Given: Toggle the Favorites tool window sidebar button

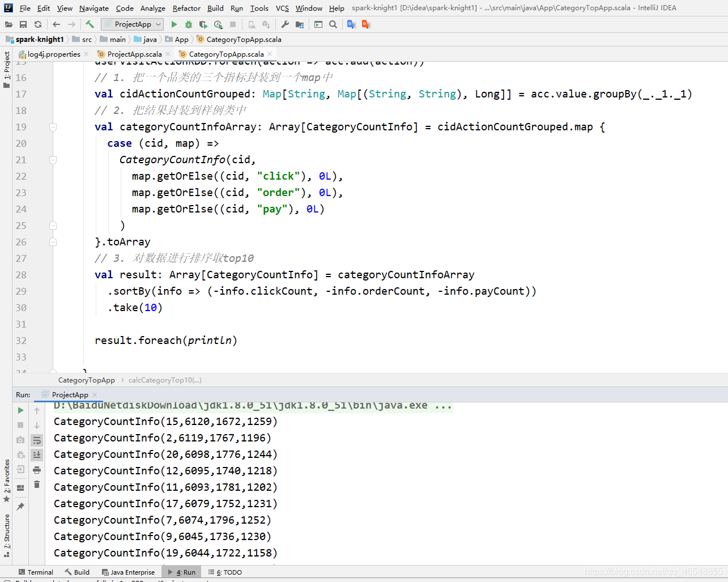Looking at the screenshot, I should click(6, 481).
